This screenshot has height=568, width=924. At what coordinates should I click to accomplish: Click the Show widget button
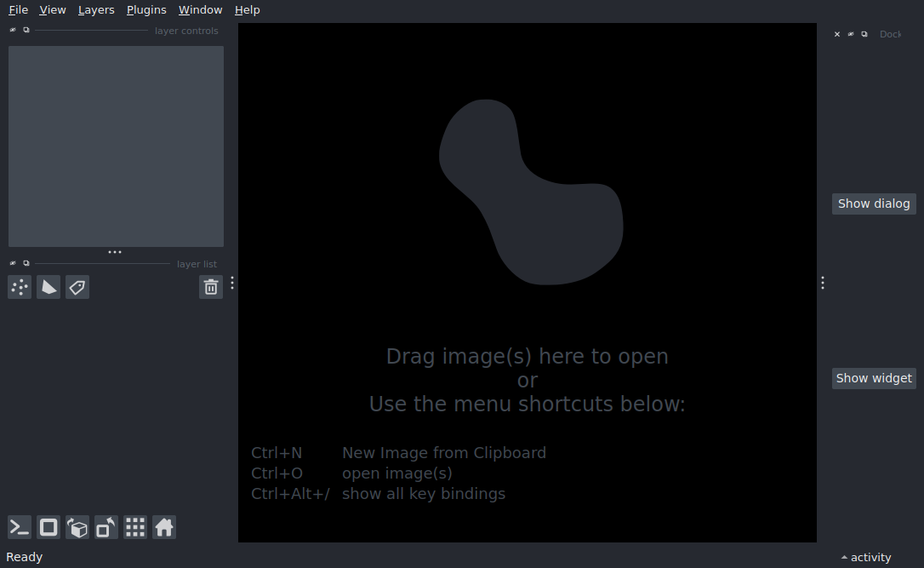(874, 378)
